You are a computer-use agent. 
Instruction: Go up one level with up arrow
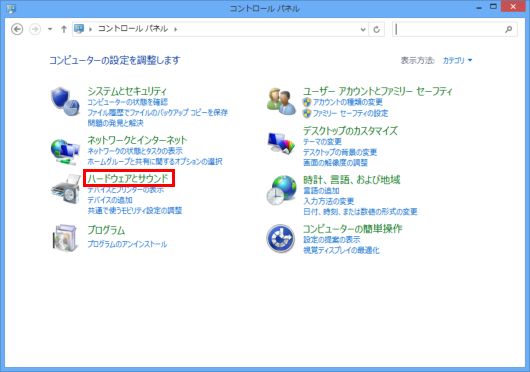pos(64,29)
